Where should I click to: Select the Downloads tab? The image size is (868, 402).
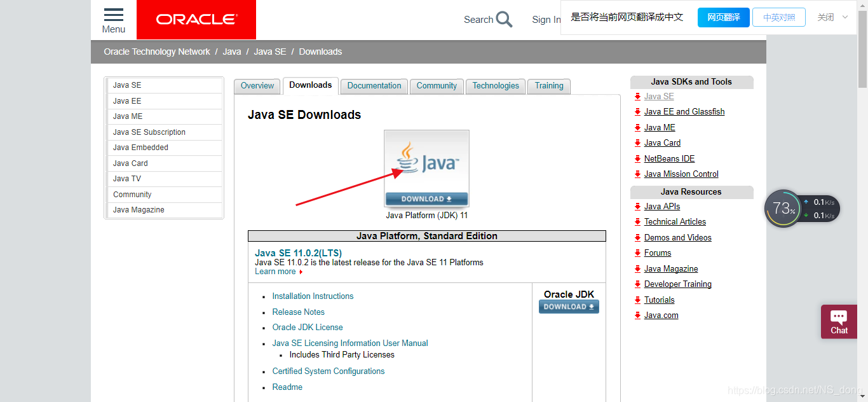pos(311,85)
